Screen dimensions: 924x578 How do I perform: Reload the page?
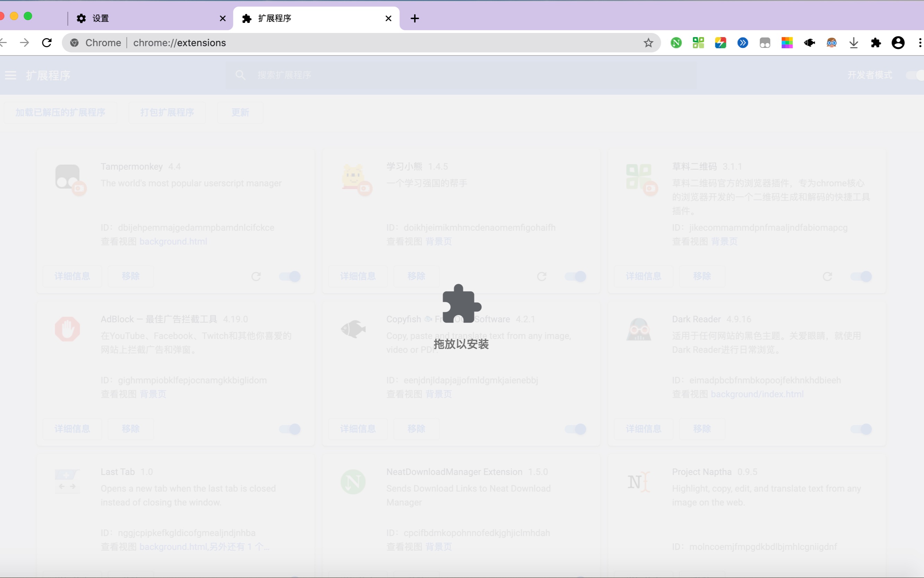(x=46, y=43)
